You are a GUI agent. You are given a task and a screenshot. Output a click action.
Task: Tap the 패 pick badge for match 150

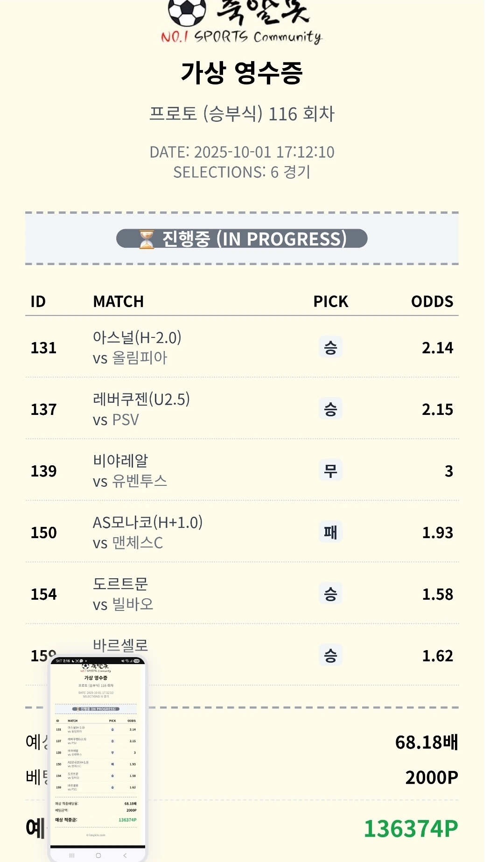point(330,532)
